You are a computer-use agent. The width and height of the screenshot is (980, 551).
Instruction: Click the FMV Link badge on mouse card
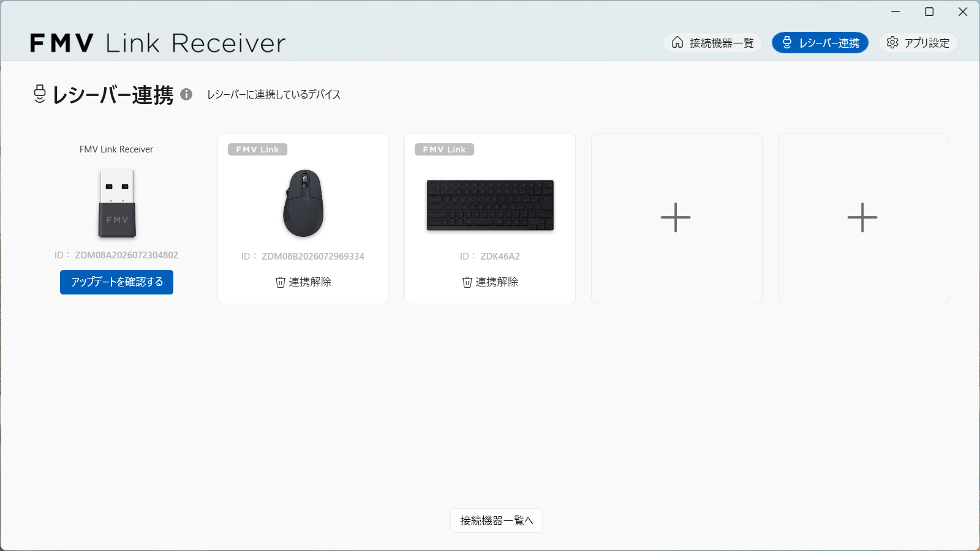(x=257, y=149)
